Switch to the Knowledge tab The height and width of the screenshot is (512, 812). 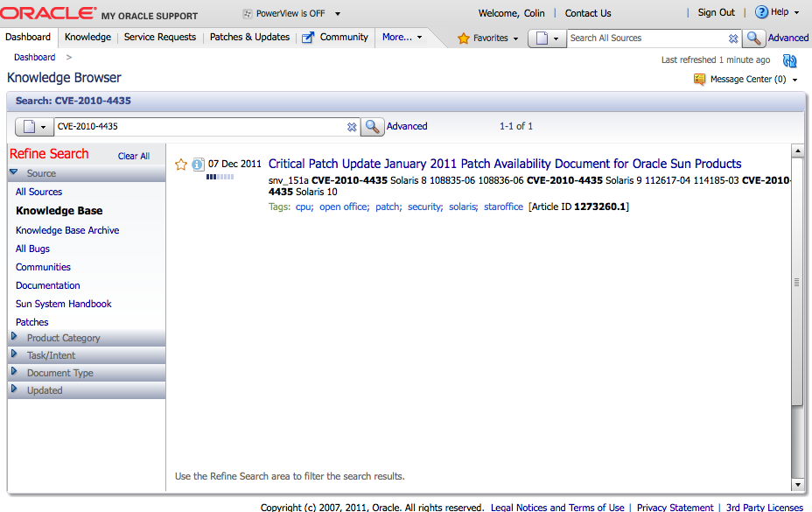(x=87, y=38)
